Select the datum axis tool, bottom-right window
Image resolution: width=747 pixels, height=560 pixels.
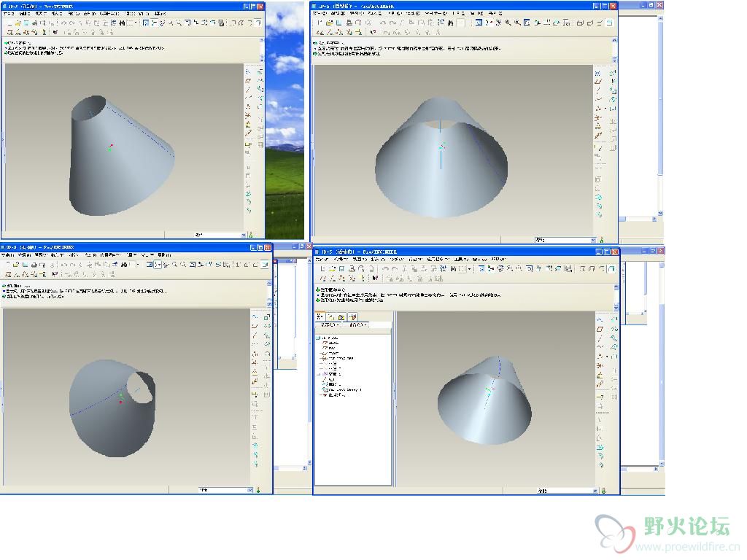600,338
